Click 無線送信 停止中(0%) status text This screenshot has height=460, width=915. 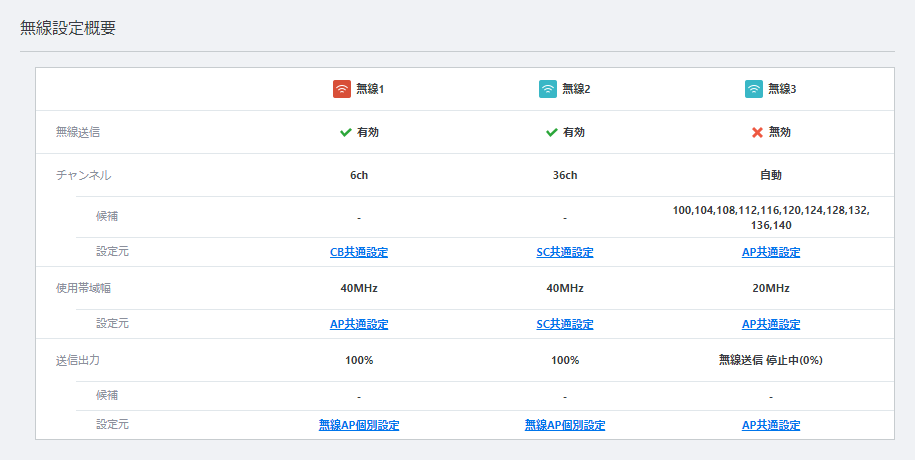point(771,360)
